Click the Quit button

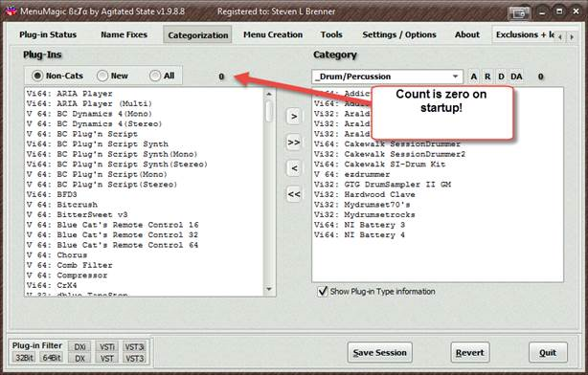click(x=548, y=353)
